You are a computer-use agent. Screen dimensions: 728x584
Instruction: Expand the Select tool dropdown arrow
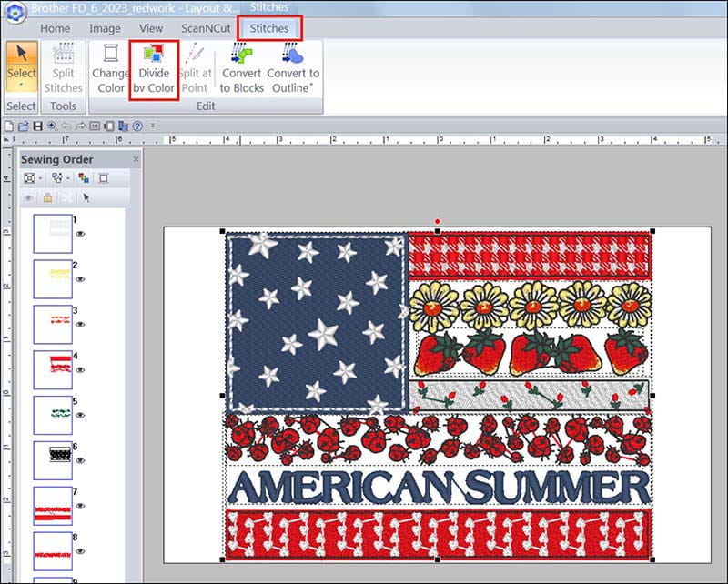click(x=22, y=86)
